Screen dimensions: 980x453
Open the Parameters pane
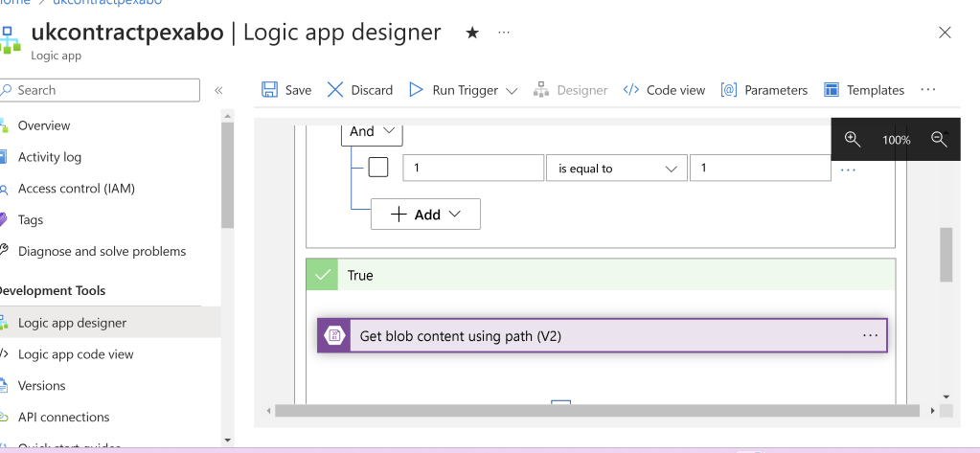(776, 90)
